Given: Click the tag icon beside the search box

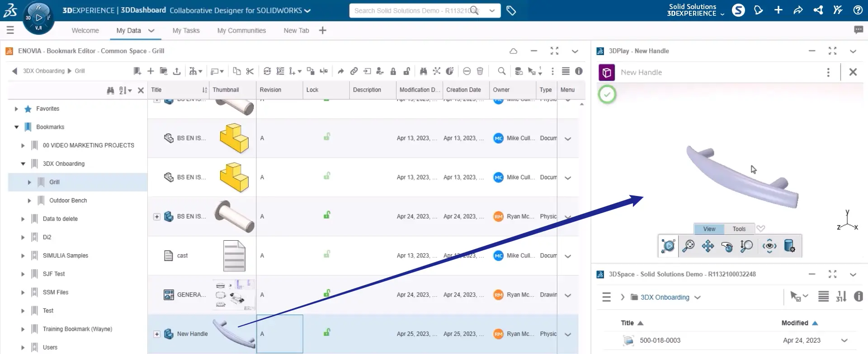Looking at the screenshot, I should pyautogui.click(x=511, y=10).
